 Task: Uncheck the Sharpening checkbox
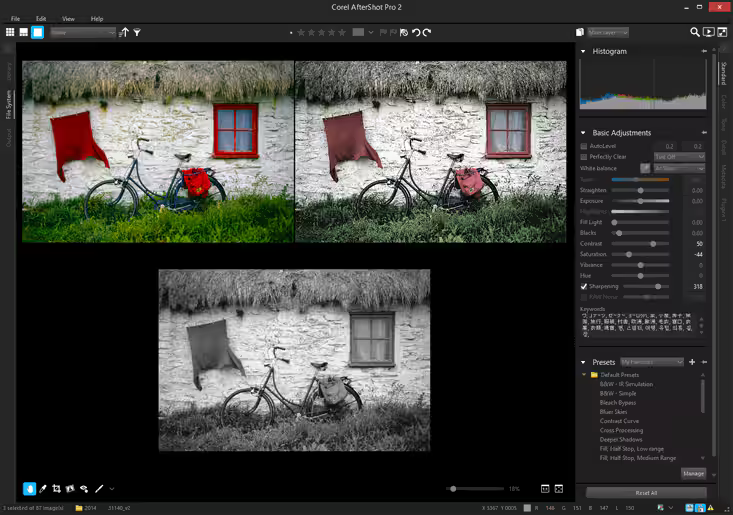pos(584,286)
